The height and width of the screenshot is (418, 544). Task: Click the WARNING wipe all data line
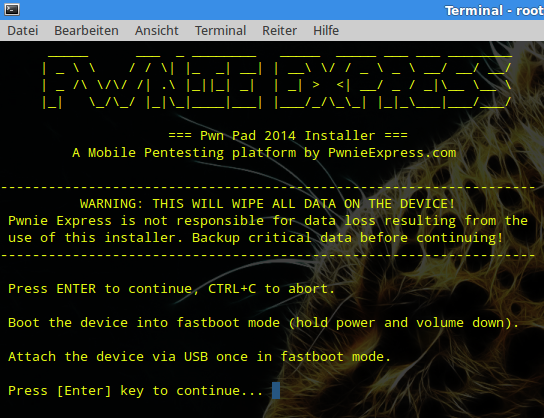(267, 204)
